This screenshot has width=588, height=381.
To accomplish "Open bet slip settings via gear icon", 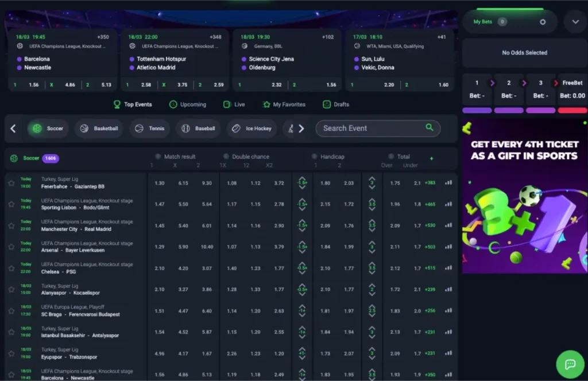I will pos(542,21).
